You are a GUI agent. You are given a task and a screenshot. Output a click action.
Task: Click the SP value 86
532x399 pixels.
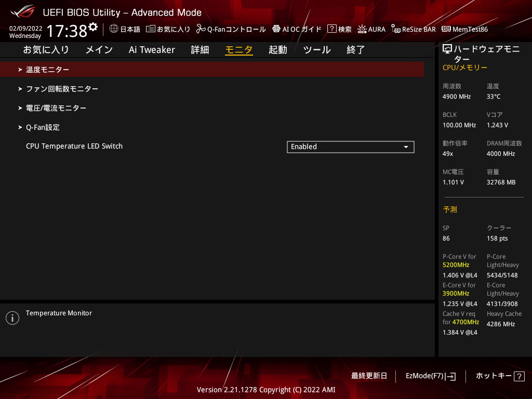(446, 238)
